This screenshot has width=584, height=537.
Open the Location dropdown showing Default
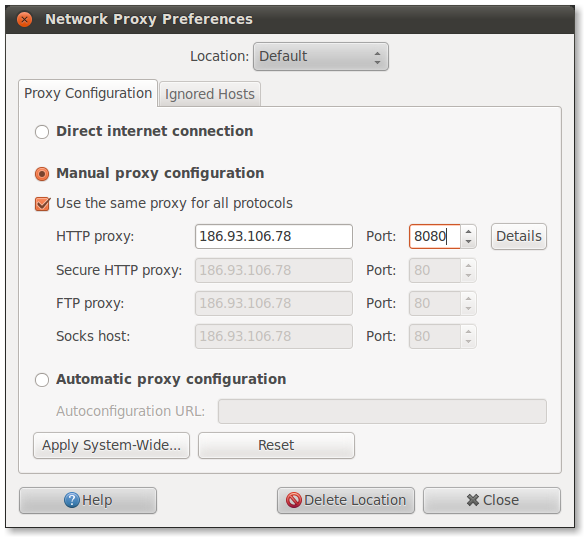(321, 57)
